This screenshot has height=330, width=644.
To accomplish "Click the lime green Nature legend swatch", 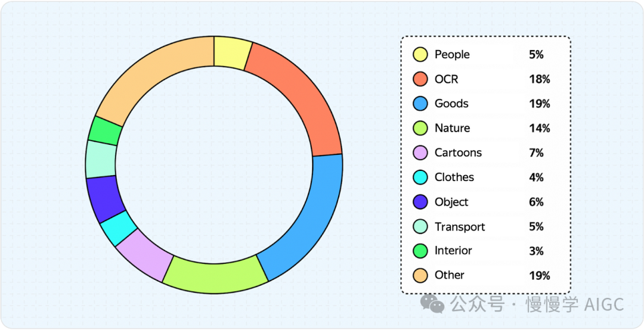I will click(420, 128).
